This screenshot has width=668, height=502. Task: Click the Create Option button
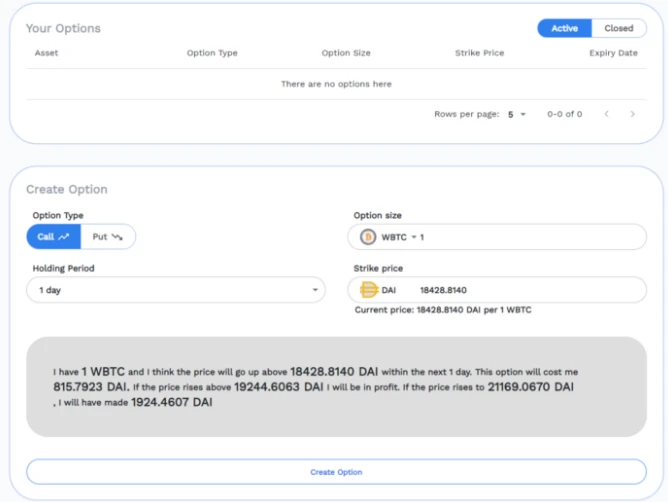[336, 472]
